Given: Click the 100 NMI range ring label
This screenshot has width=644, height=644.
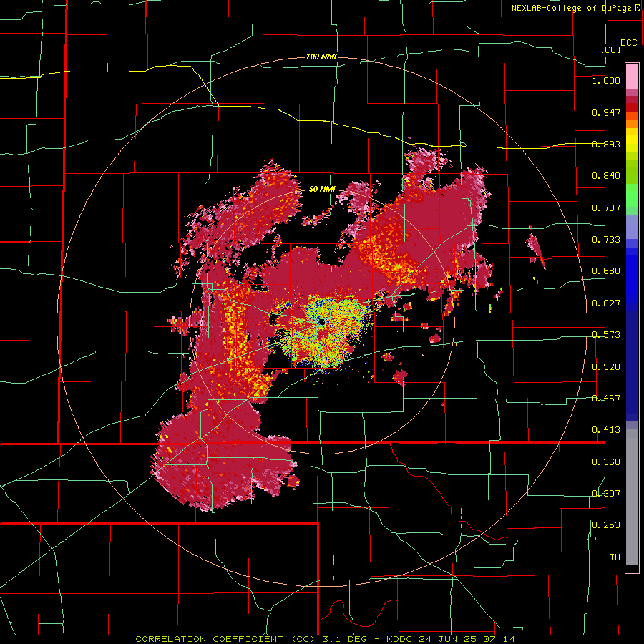Looking at the screenshot, I should (321, 57).
